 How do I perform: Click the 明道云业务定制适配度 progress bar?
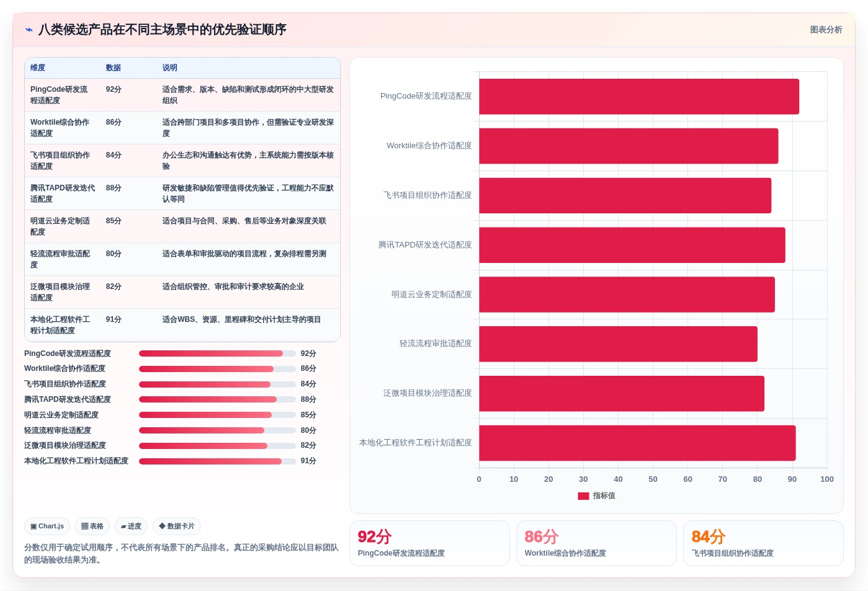click(x=217, y=415)
